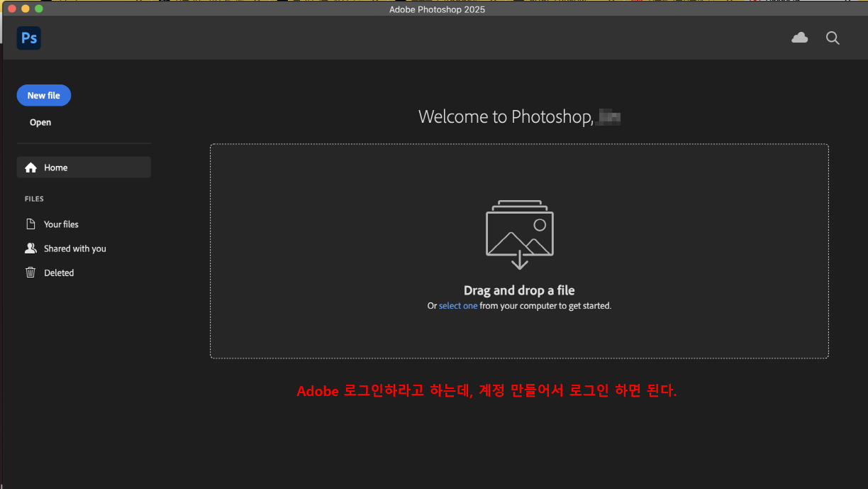
Task: Open the Your files section
Action: click(x=60, y=224)
